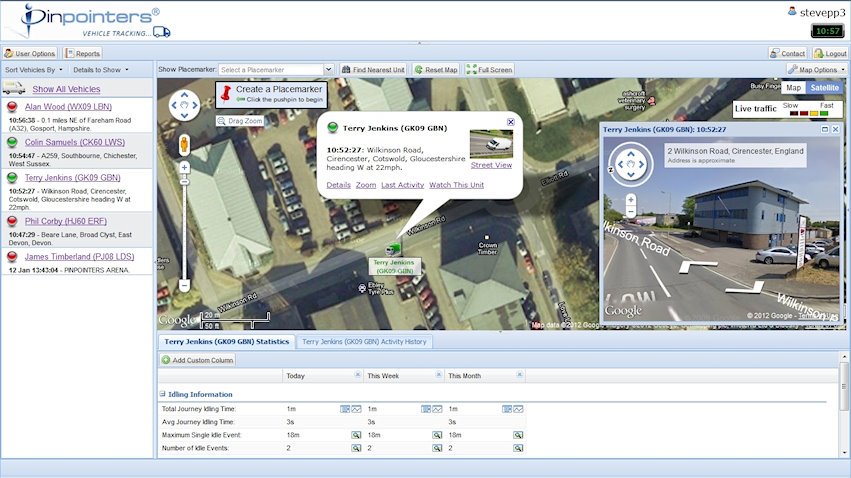Click the Contact button
851x478 pixels.
(788, 53)
